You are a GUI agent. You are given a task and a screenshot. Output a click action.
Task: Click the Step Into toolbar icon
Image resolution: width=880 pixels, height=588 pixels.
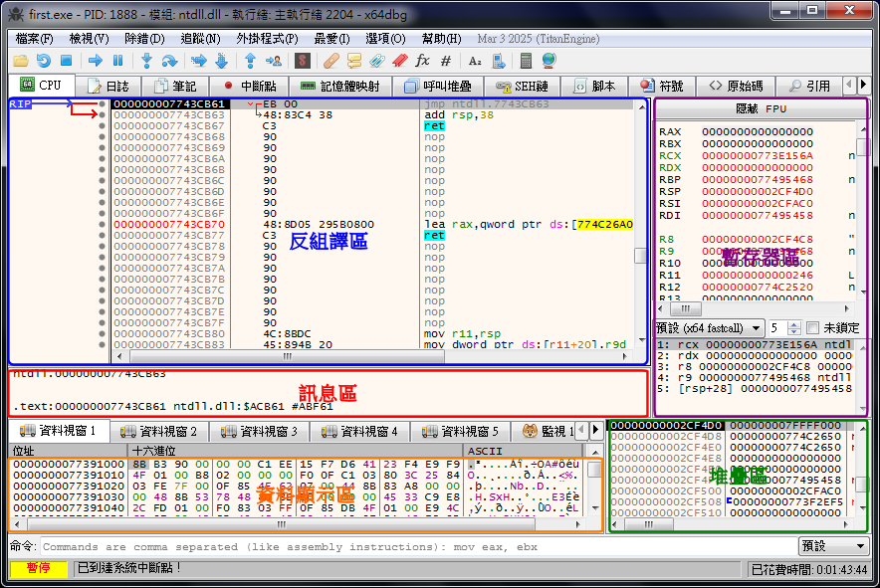pyautogui.click(x=146, y=61)
